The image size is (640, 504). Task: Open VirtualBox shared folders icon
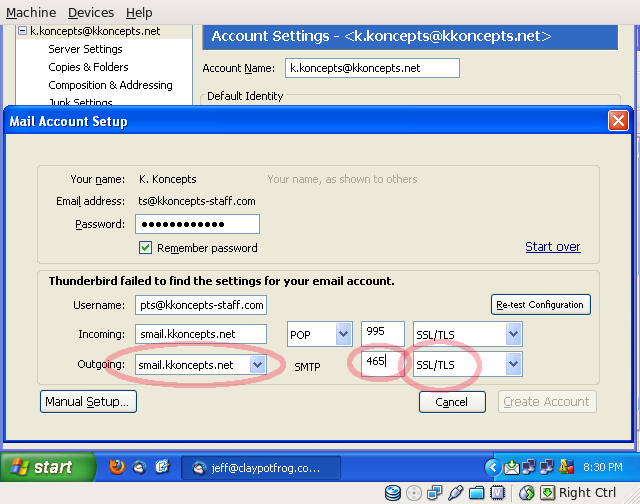476,493
